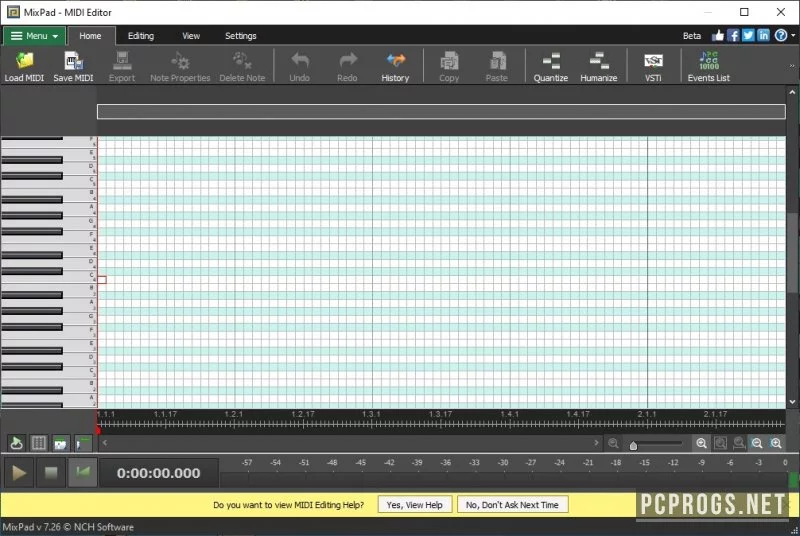Click the overview bar above the grid
800x536 pixels.
pos(441,112)
